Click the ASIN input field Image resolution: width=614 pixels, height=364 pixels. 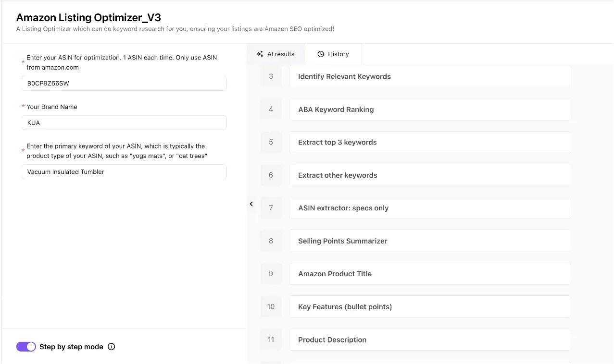tap(124, 83)
